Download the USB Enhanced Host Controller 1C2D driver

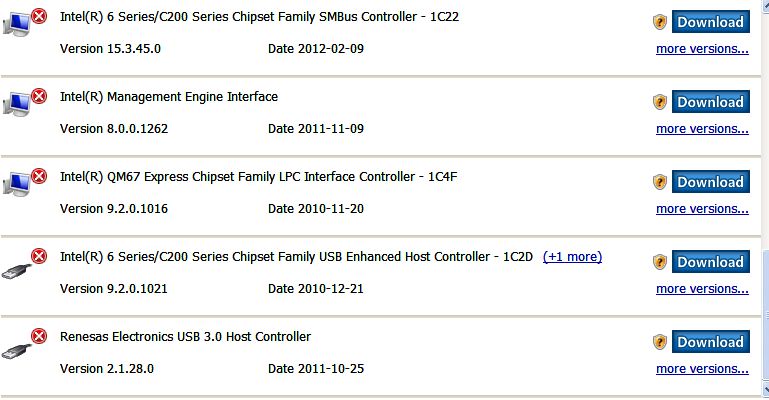[711, 262]
